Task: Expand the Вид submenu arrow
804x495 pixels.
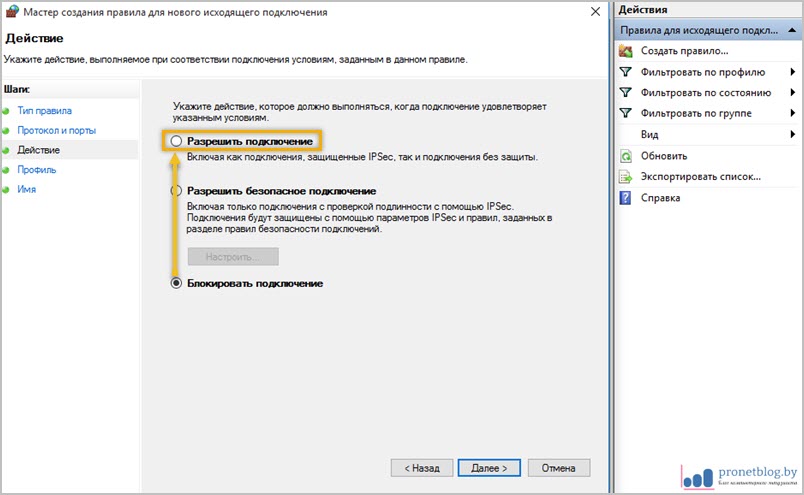Action: pos(793,135)
